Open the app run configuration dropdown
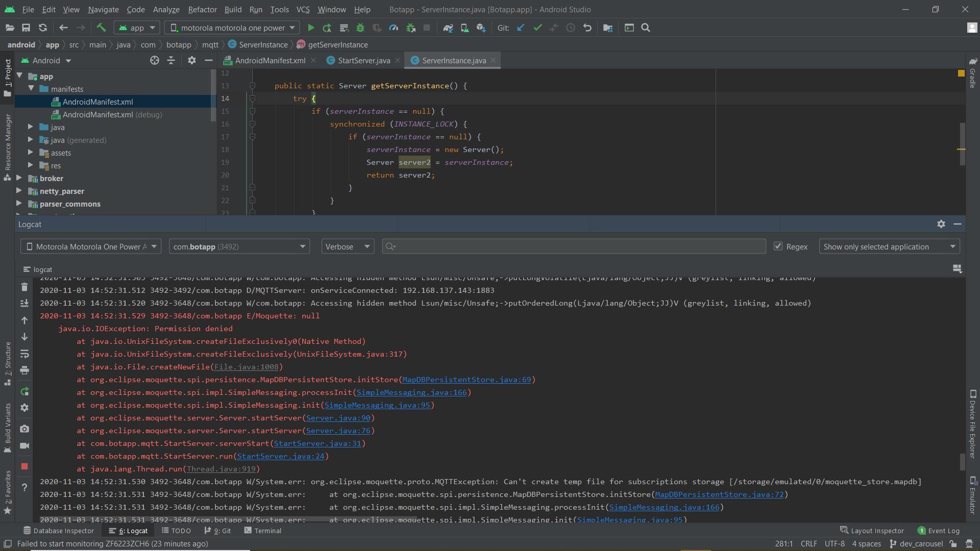This screenshot has height=551, width=980. 137,28
